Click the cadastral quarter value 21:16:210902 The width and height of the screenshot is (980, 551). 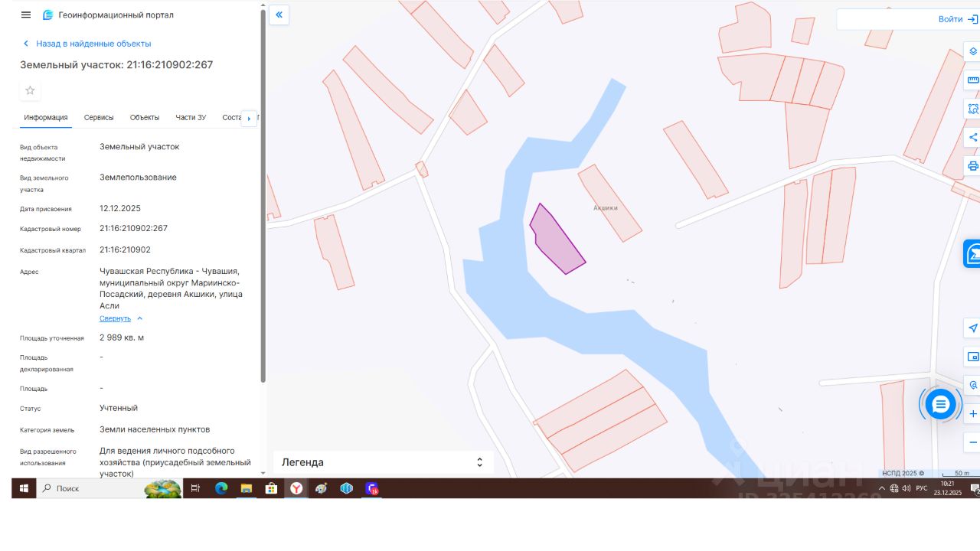click(x=125, y=249)
